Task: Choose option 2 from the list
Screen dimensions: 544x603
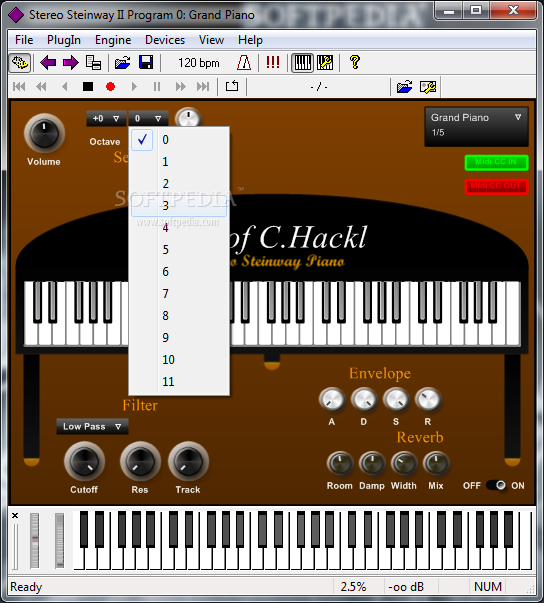Action: click(x=179, y=183)
